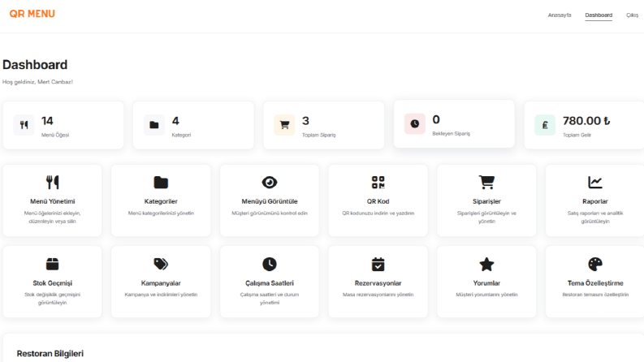Click the Stok Geçmişi box icon
The width and height of the screenshot is (644, 362).
coord(53,264)
